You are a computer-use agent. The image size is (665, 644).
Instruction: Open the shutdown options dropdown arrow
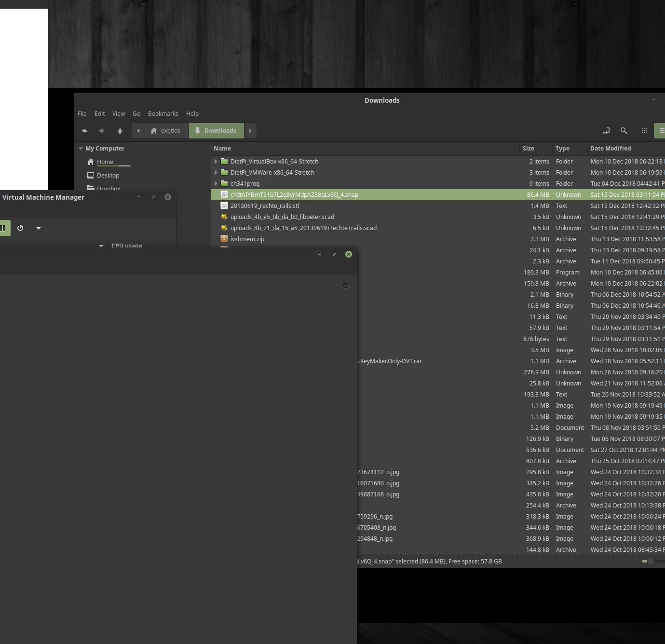[x=39, y=228]
